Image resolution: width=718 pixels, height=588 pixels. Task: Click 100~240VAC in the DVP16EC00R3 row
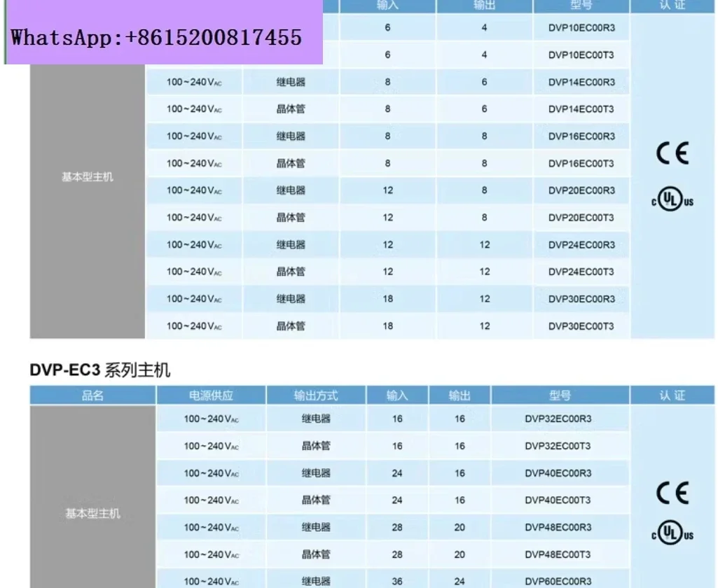[194, 136]
